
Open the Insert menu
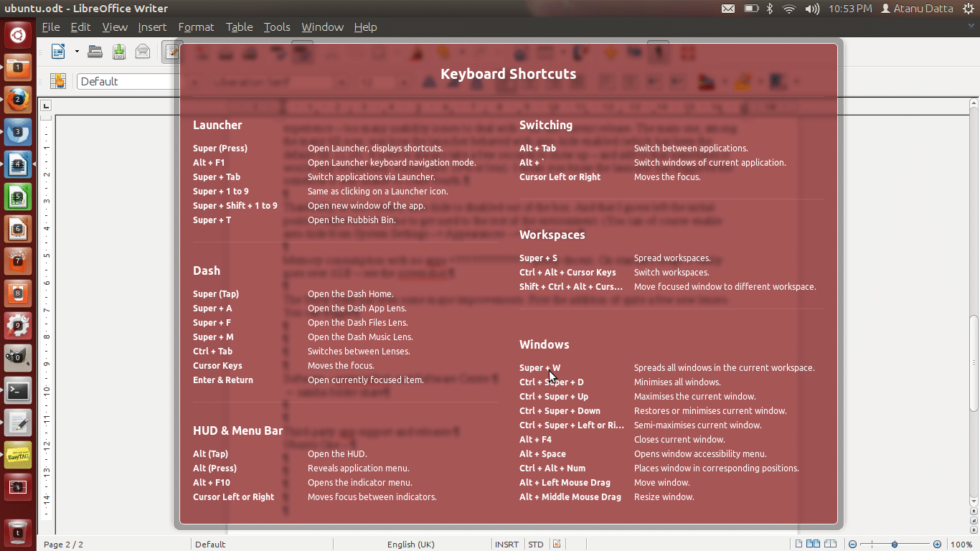(152, 27)
